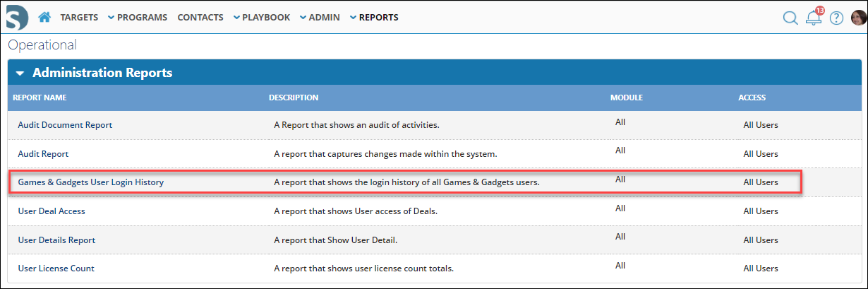Open the user profile avatar

(x=859, y=18)
